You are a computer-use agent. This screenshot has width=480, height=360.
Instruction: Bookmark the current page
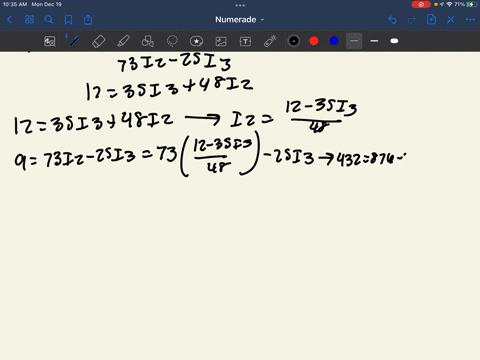(68, 20)
